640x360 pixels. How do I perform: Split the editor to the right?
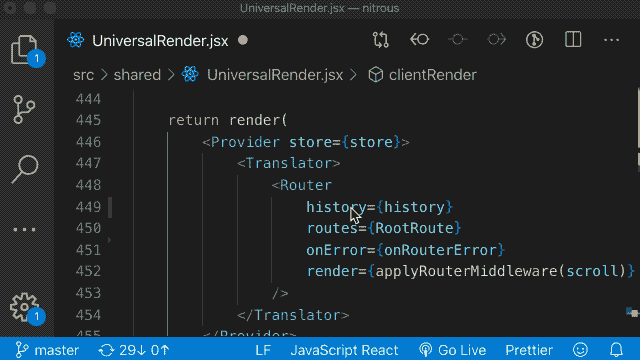click(x=573, y=40)
